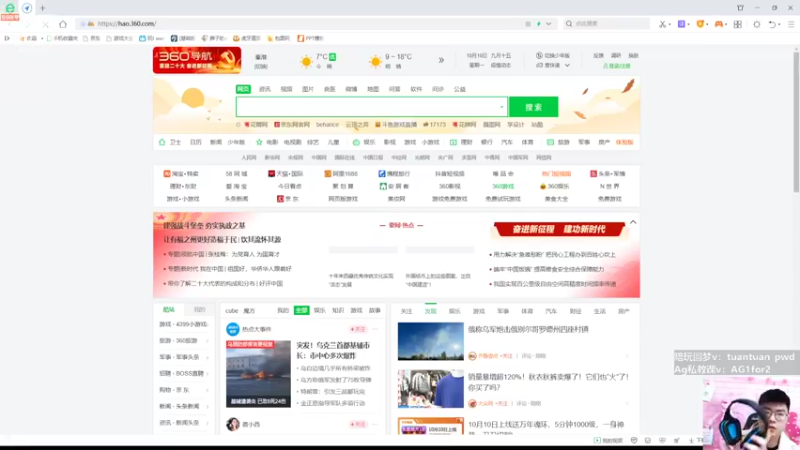This screenshot has height=450, width=800.
Task: Select the 资讯 search tab
Action: (x=265, y=89)
